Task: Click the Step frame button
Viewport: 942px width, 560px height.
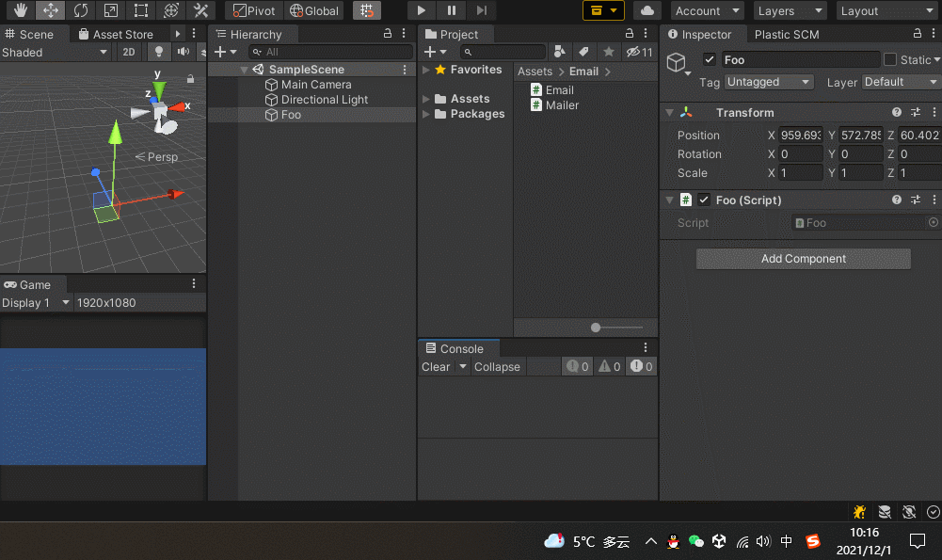Action: [481, 10]
